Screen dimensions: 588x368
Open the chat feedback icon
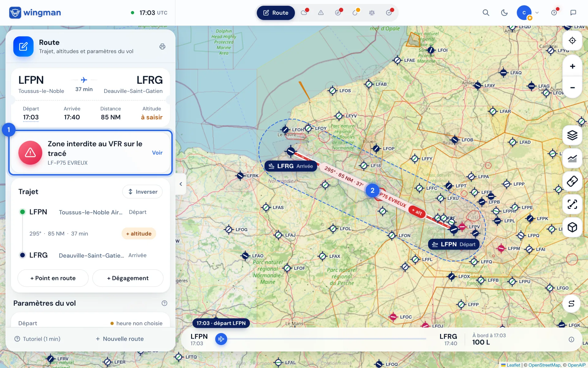[x=573, y=13]
